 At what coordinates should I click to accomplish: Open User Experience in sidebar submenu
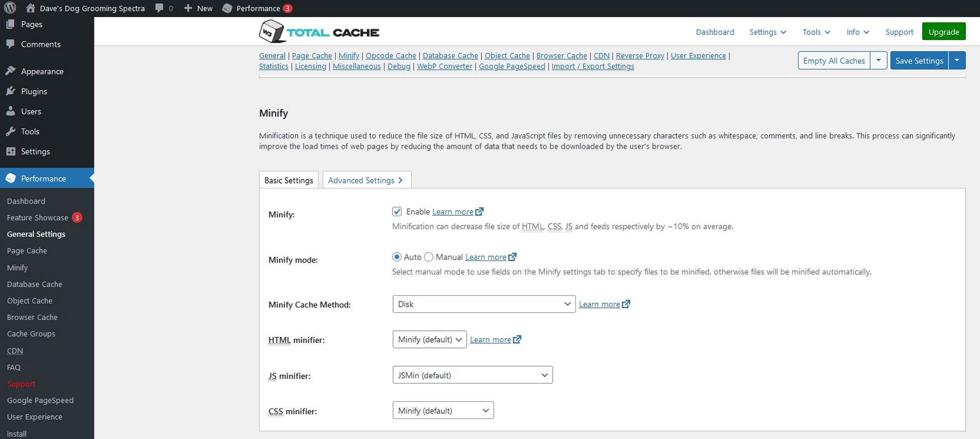point(35,417)
